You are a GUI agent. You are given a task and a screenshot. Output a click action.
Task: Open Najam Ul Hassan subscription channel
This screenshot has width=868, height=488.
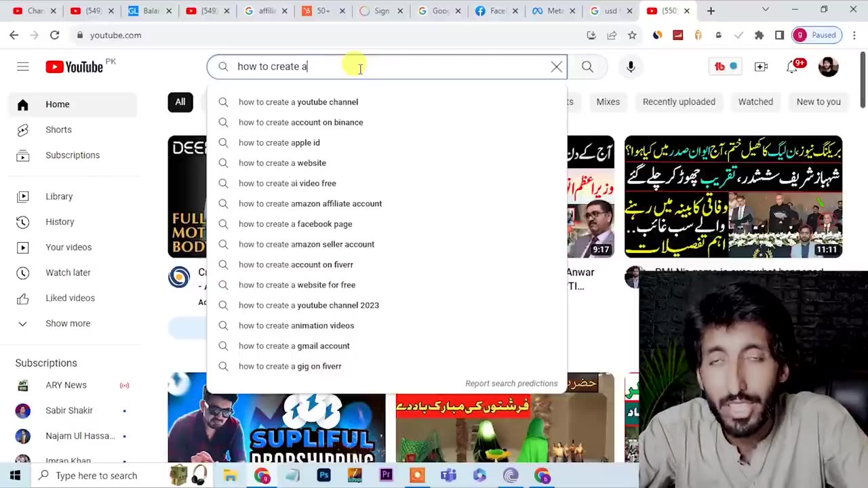coord(73,436)
